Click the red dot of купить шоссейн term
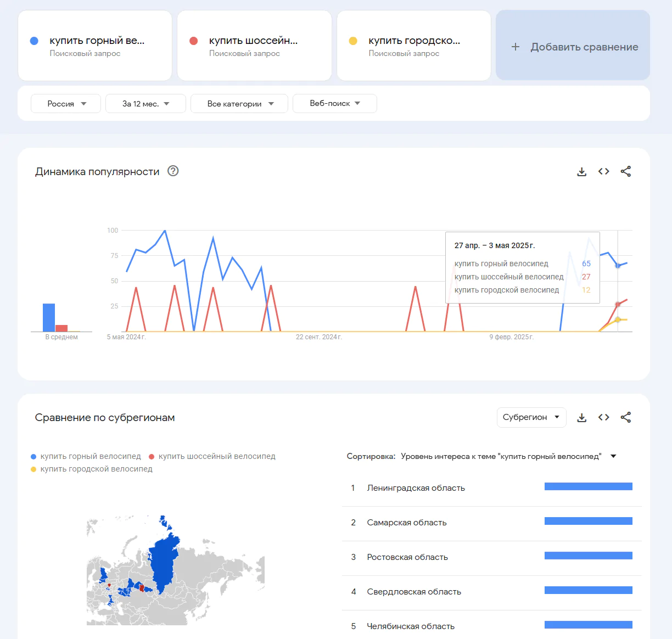The height and width of the screenshot is (639, 672). point(193,41)
